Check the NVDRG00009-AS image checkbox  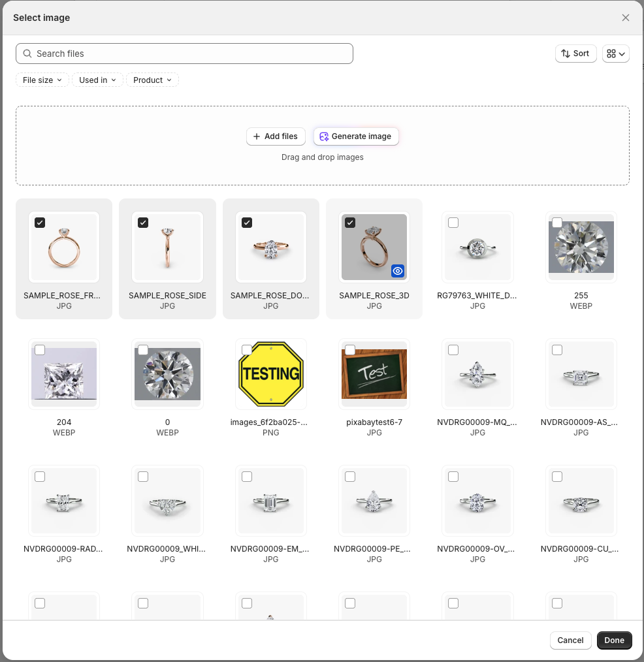click(x=557, y=350)
